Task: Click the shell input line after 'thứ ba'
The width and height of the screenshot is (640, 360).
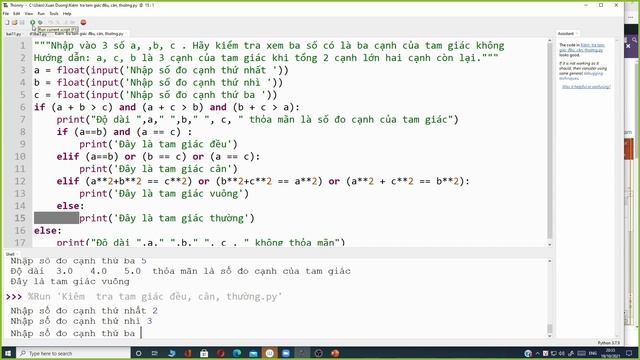Action: pyautogui.click(x=140, y=333)
